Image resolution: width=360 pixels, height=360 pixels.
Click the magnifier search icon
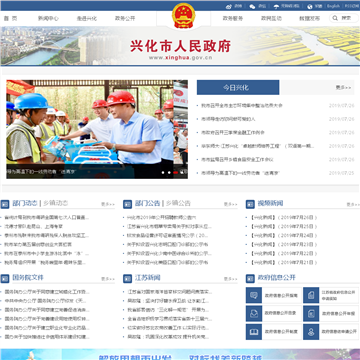[x=335, y=18]
